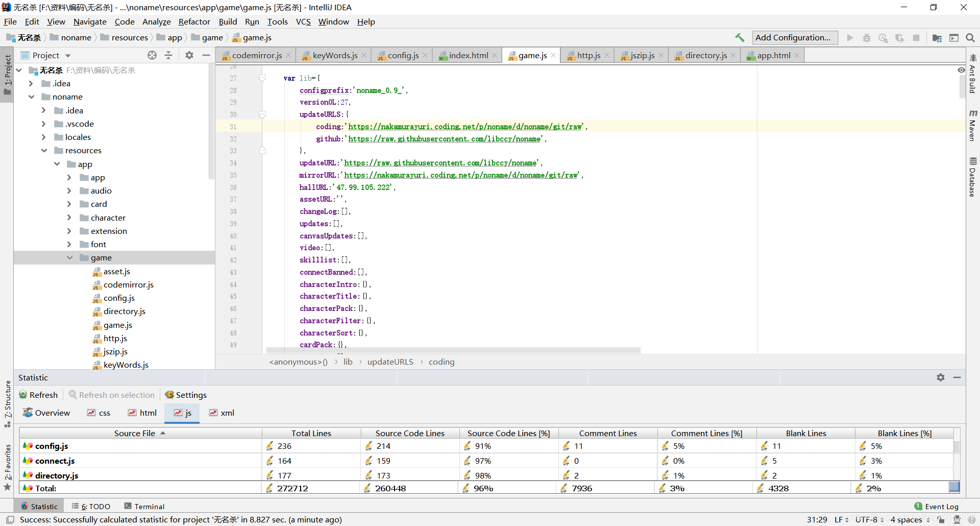This screenshot has height=526, width=980.
Task: Open Project panel settings gear
Action: (x=189, y=55)
